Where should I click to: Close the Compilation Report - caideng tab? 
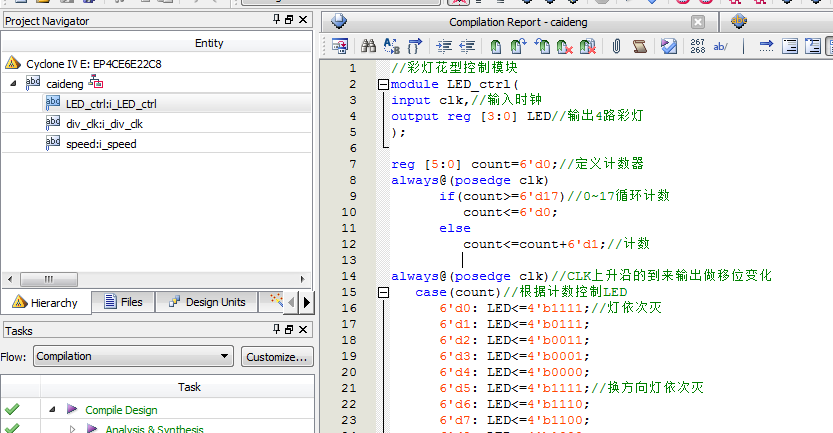pos(698,21)
